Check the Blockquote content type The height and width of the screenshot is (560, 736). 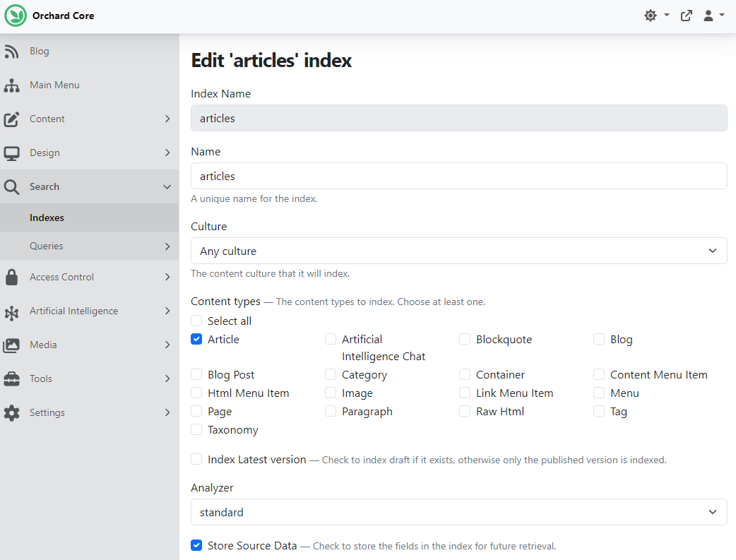click(x=465, y=339)
